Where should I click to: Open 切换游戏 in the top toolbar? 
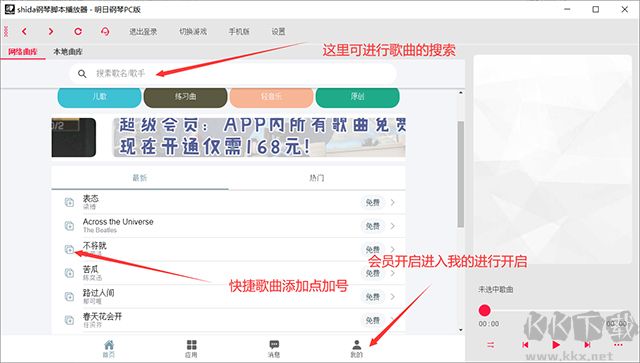(193, 31)
